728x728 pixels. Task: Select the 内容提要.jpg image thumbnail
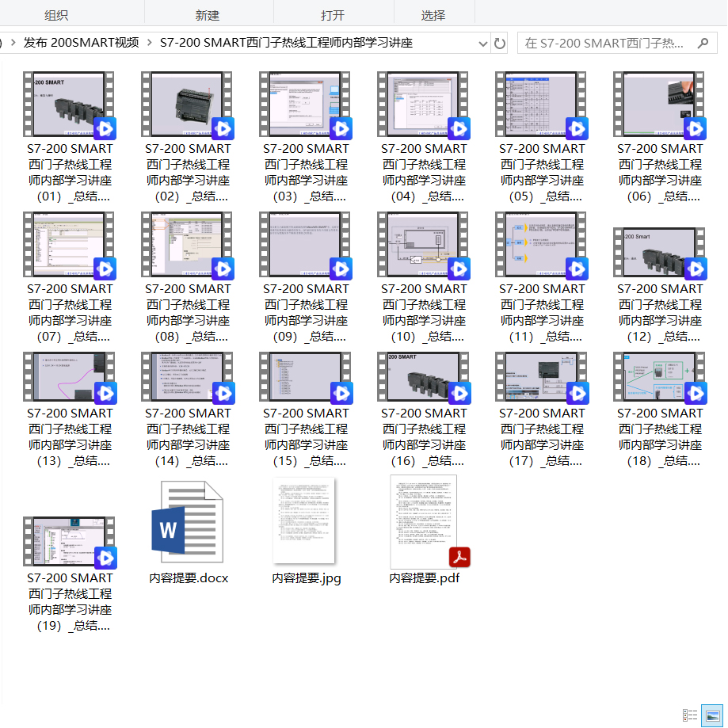304,520
